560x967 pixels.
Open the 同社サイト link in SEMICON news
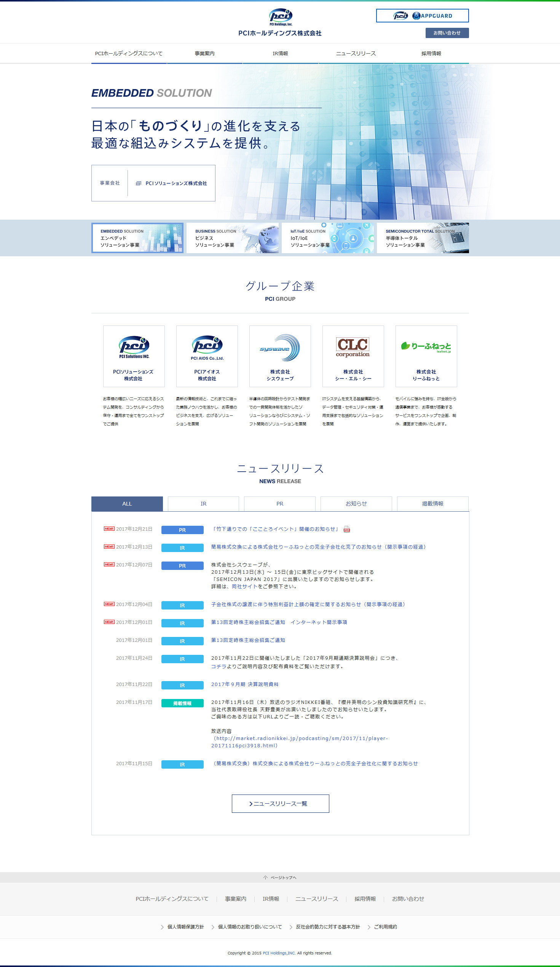244,587
